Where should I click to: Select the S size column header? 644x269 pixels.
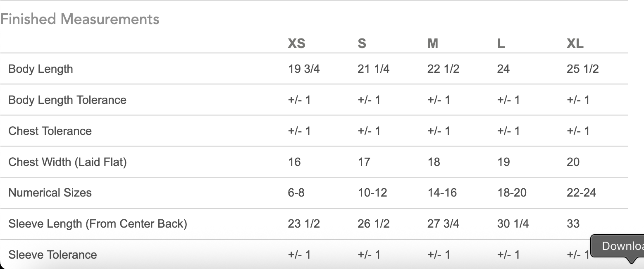[x=362, y=43]
